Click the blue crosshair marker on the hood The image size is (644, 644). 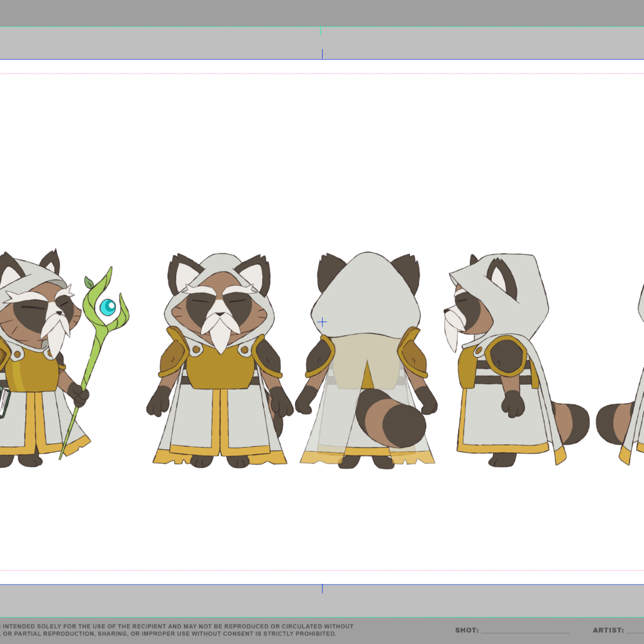click(322, 322)
